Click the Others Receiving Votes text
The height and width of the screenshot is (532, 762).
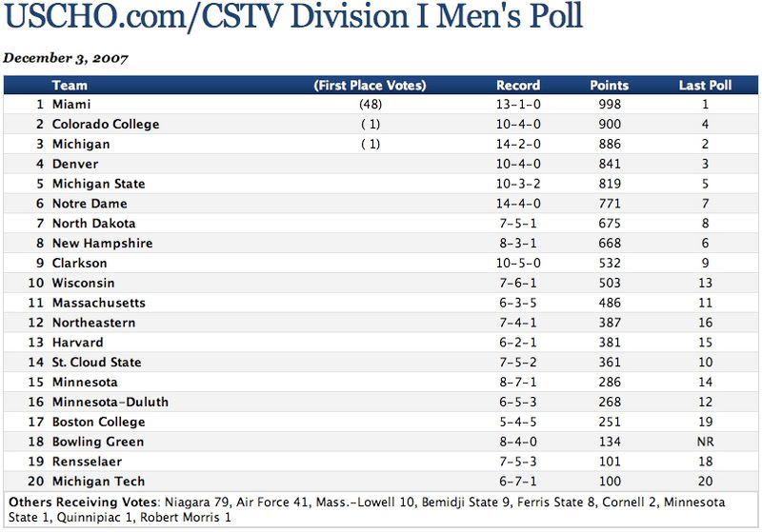[x=84, y=502]
